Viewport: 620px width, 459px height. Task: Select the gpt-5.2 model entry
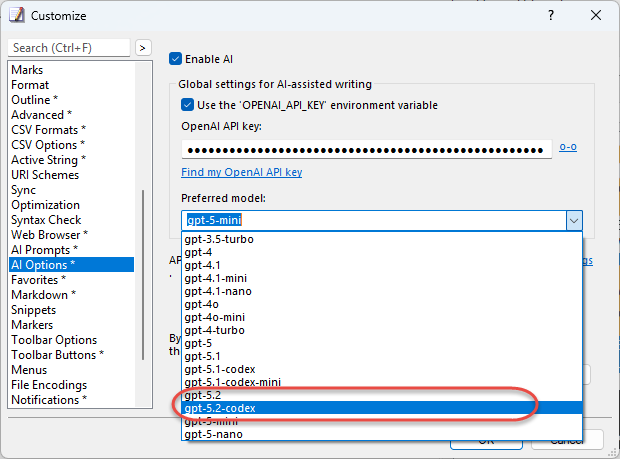(x=382, y=395)
